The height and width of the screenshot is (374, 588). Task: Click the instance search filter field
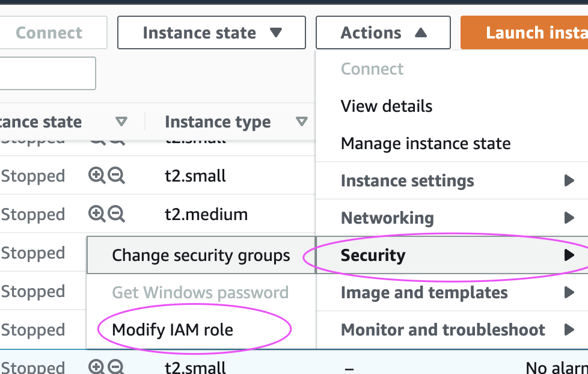(48, 73)
